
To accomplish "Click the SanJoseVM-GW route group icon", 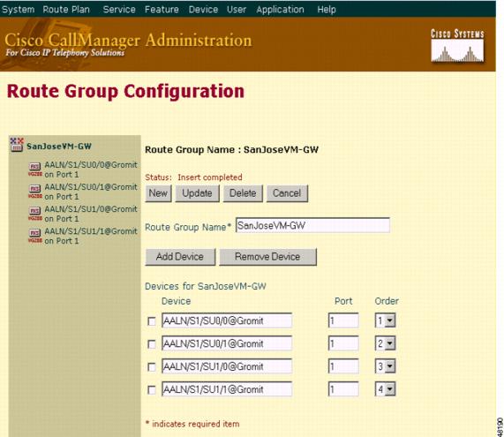I will (17, 145).
